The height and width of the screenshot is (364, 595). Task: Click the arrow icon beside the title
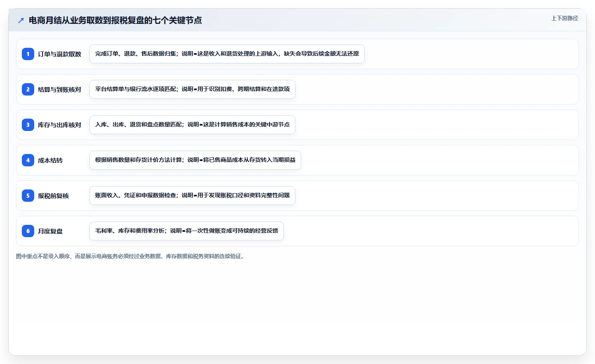click(x=21, y=20)
